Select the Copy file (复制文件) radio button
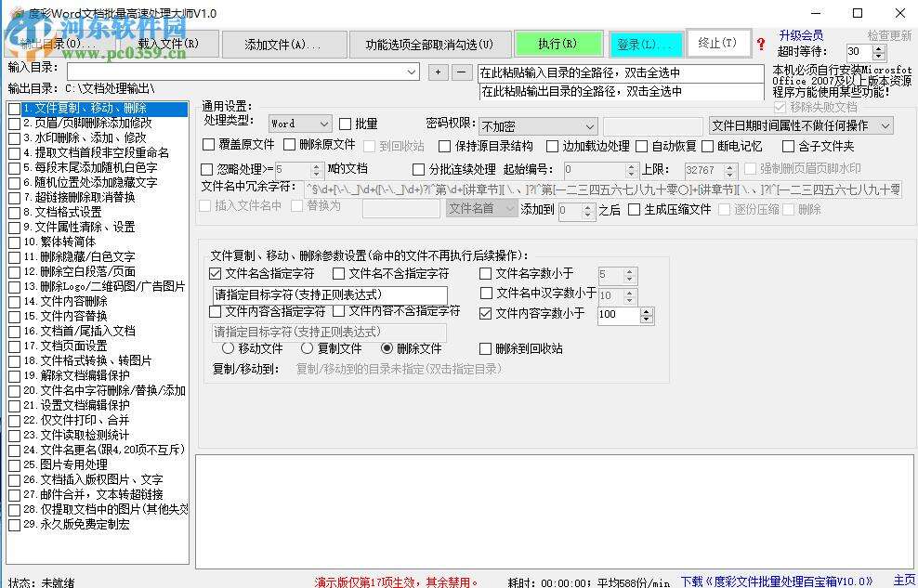This screenshot has width=918, height=588. pyautogui.click(x=308, y=348)
